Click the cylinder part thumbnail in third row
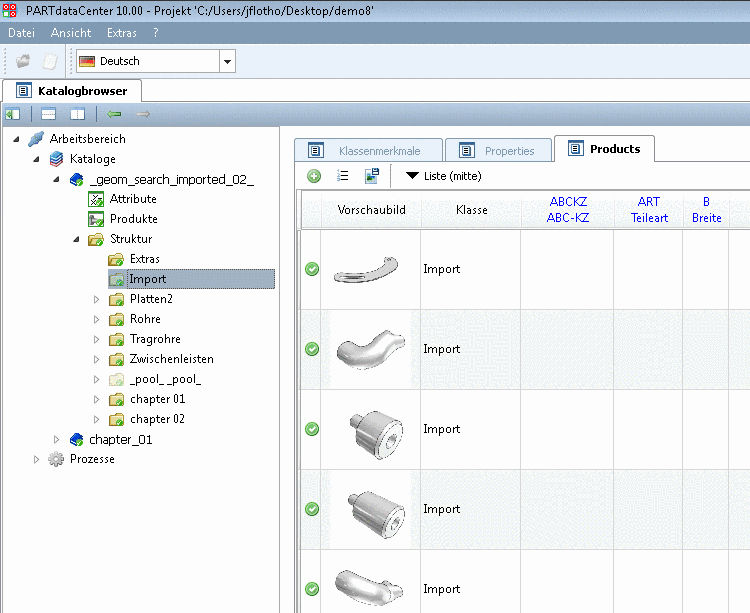This screenshot has height=613, width=750. pos(377,435)
